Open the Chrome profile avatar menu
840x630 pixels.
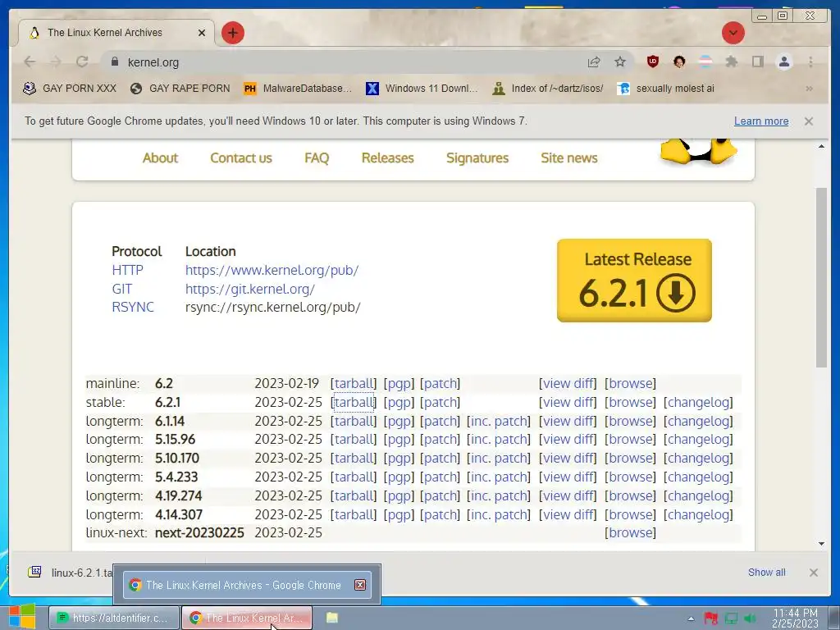[x=783, y=62]
